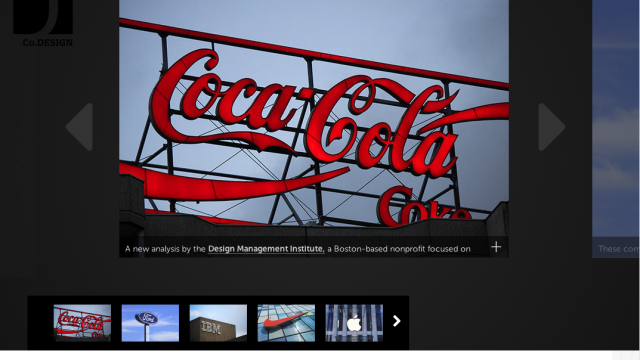Select the Coca-Cola sign thumbnail
The width and height of the screenshot is (640, 360).
(x=82, y=323)
